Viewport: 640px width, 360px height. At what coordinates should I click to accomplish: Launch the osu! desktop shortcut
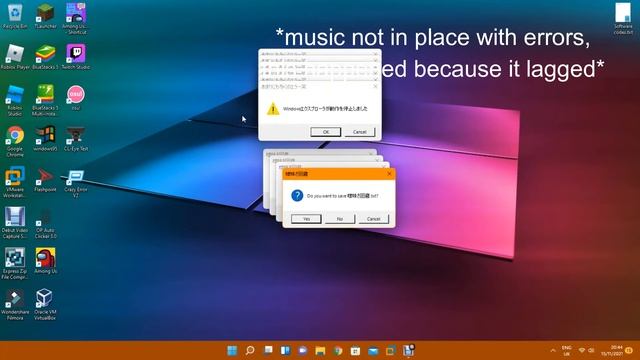pos(76,98)
